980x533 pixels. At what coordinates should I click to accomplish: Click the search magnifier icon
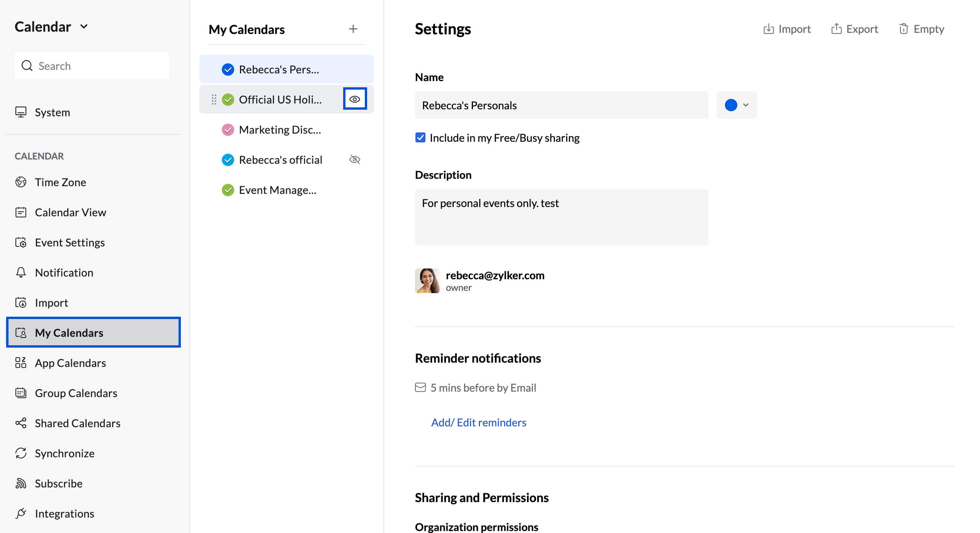click(27, 66)
